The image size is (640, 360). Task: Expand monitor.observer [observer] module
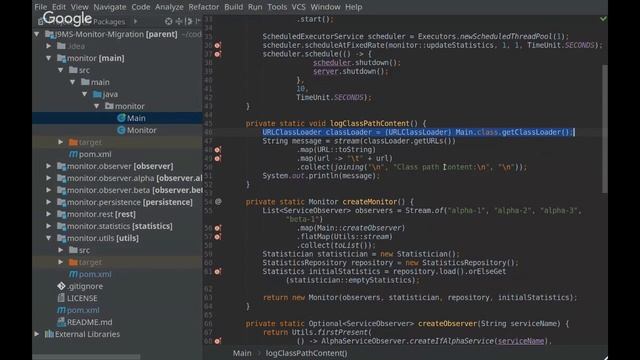point(49,166)
